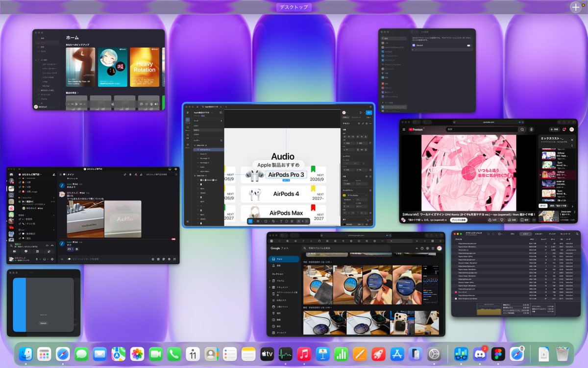Click チャンネル登録 button under the YouTube video
This screenshot has width=588, height=368.
pos(459,220)
